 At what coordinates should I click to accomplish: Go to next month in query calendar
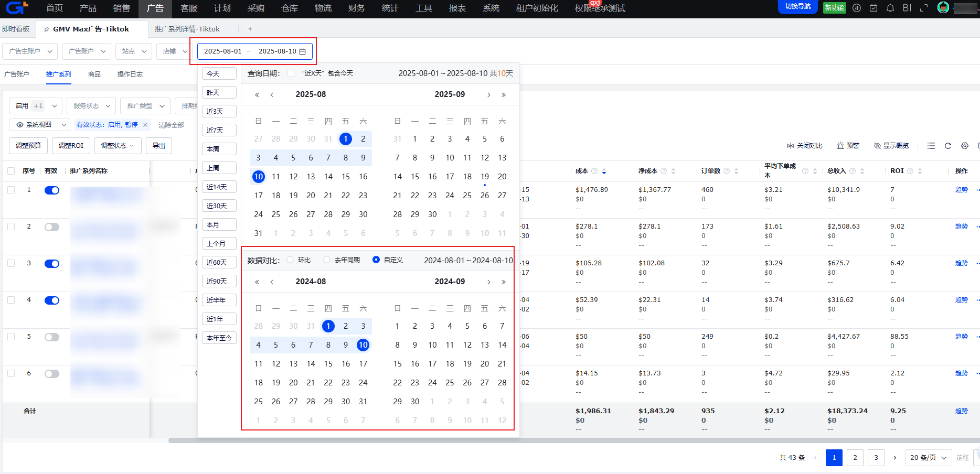(489, 95)
